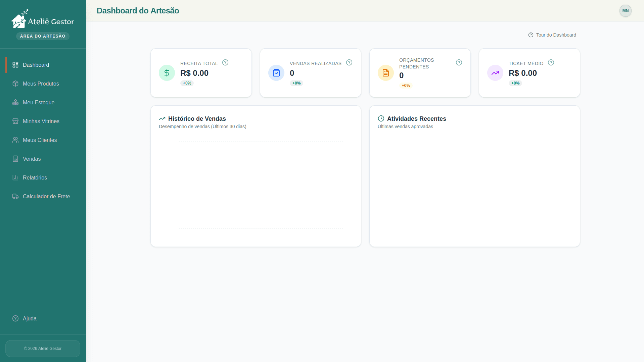
Task: Open Minhas Vitrines via its store icon
Action: pos(15,121)
